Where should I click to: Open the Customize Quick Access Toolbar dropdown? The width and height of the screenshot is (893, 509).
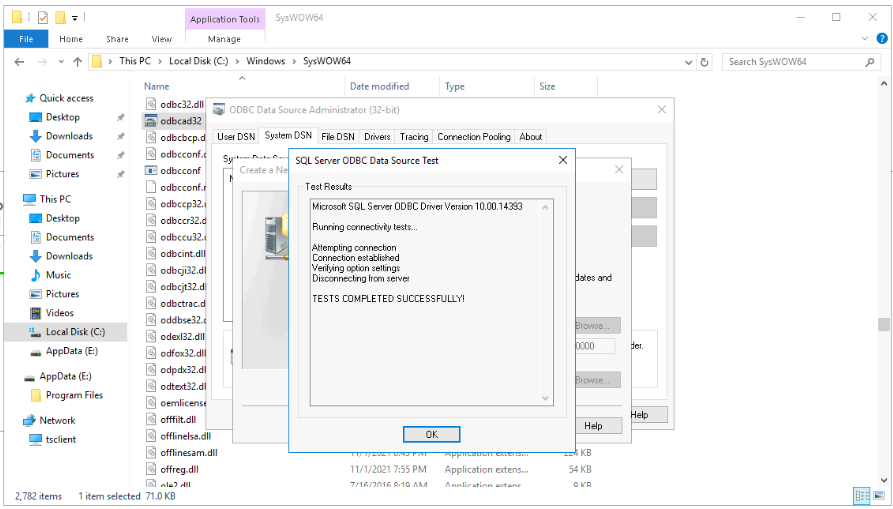(75, 18)
